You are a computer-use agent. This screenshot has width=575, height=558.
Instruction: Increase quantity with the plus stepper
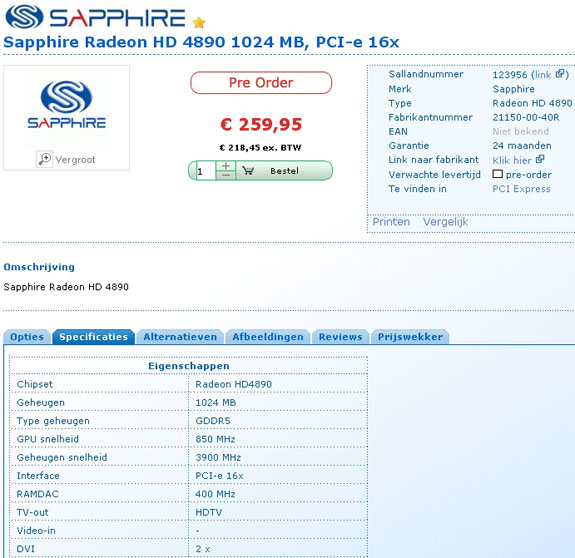point(226,166)
